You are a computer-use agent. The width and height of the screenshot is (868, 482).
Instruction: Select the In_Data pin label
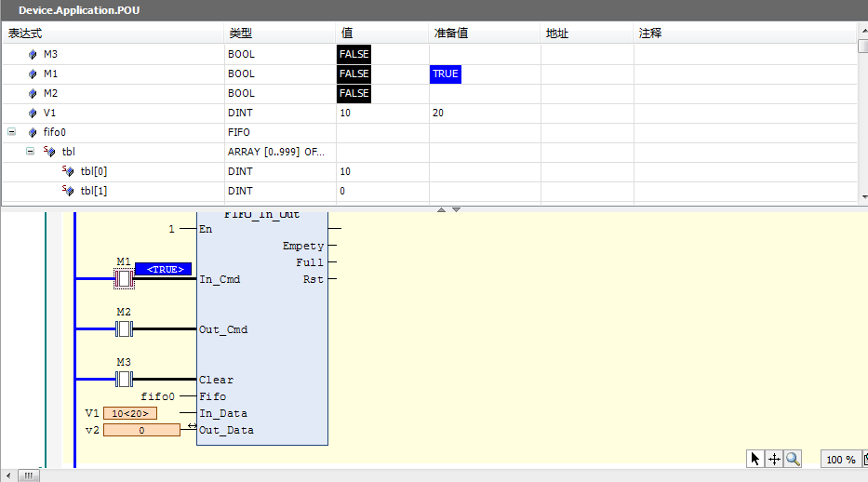click(x=223, y=413)
